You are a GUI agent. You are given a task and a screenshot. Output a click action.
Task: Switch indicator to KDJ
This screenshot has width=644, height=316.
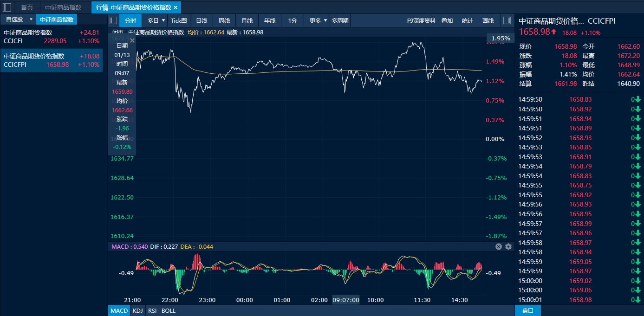coord(137,310)
